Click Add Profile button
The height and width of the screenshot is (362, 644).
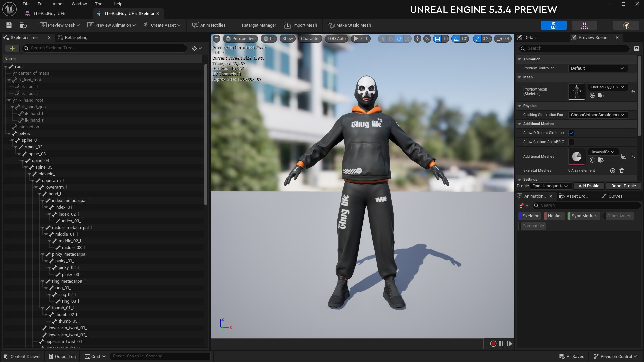[x=589, y=186]
